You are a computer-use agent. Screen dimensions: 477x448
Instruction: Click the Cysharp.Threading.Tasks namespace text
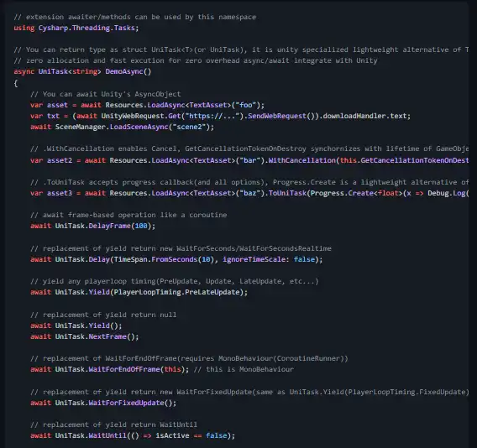86,28
